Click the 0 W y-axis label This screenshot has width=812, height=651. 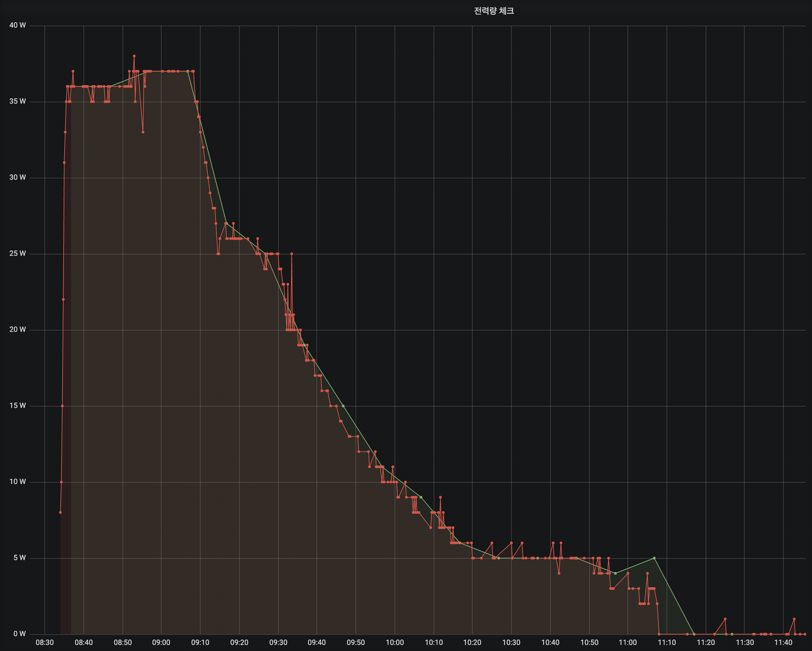click(20, 634)
